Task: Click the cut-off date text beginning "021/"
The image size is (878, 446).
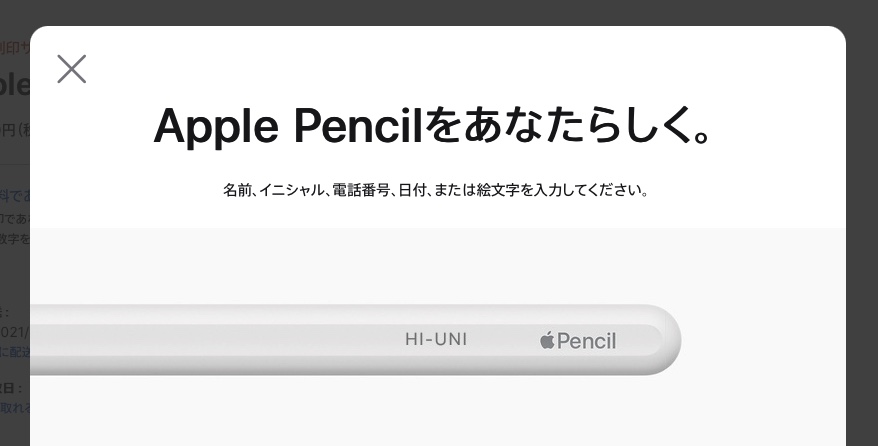Action: coord(14,332)
